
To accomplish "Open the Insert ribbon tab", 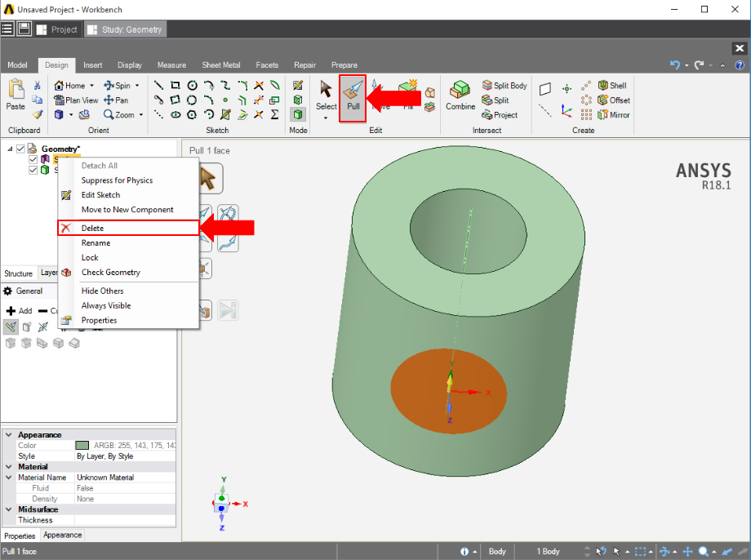I will point(92,65).
